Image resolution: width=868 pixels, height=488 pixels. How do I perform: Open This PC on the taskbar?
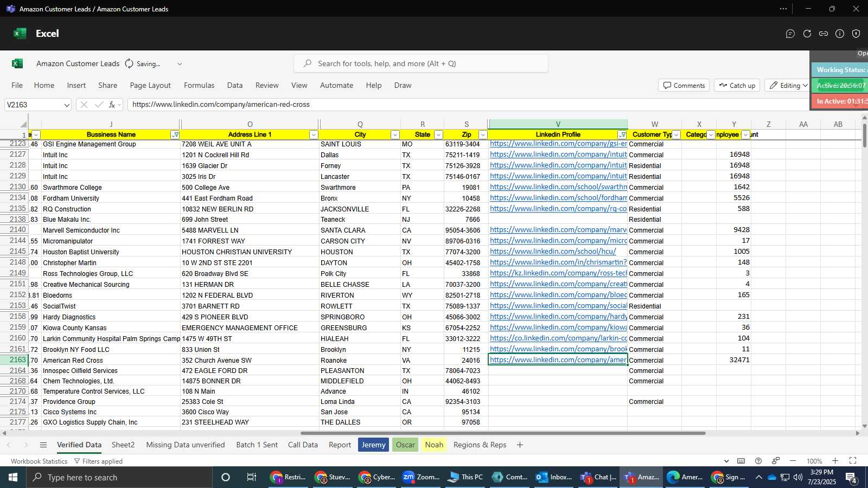tap(465, 477)
